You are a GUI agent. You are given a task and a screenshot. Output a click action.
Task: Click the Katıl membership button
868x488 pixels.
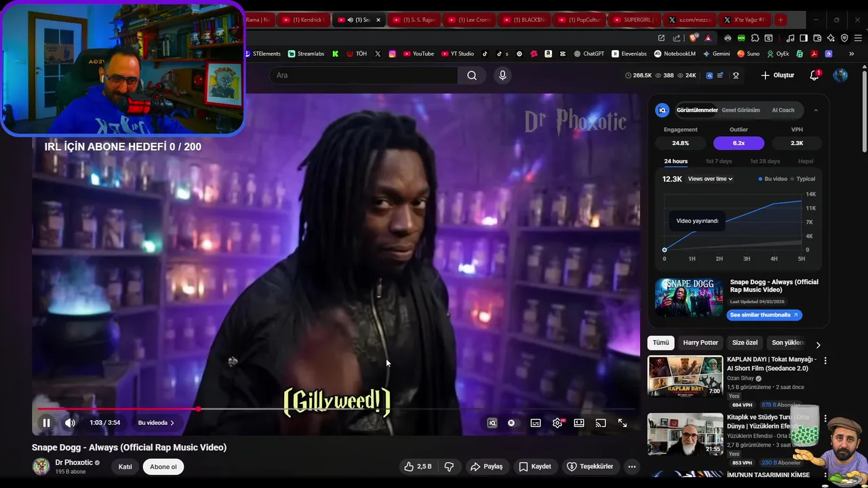click(125, 467)
